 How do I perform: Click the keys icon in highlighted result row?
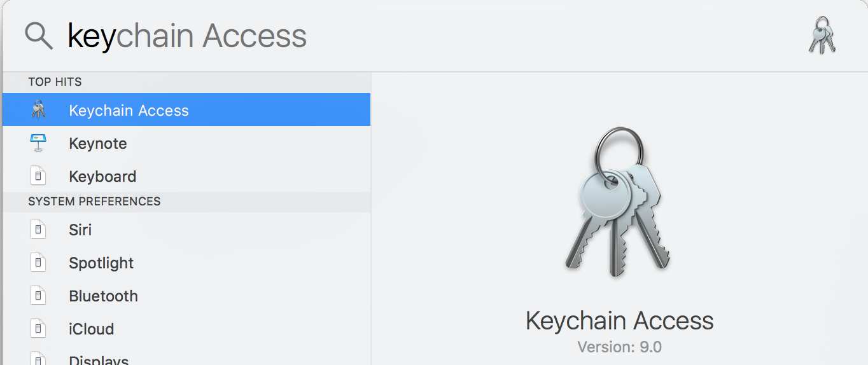tap(39, 110)
